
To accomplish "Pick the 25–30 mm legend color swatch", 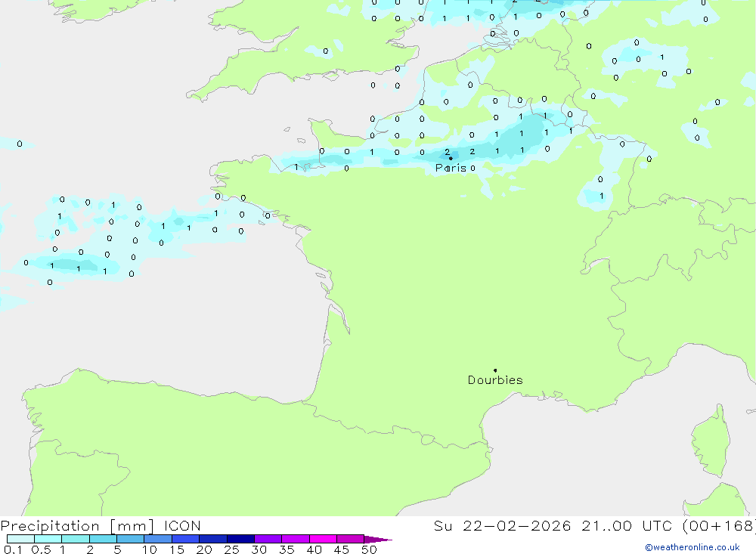I will tap(240, 539).
